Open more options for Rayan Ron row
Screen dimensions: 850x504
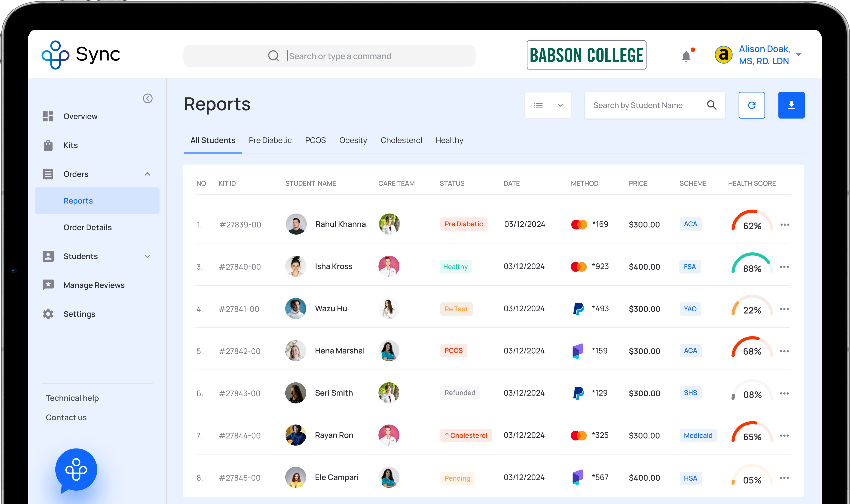(x=784, y=435)
